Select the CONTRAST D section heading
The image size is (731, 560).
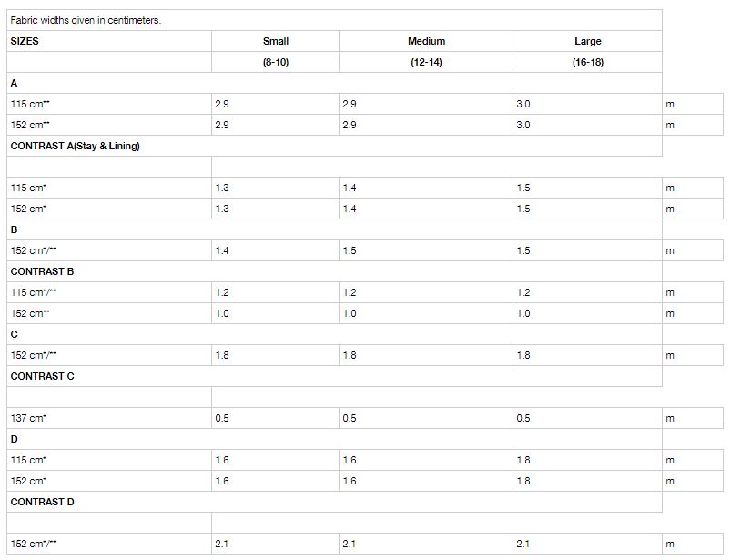[x=42, y=502]
